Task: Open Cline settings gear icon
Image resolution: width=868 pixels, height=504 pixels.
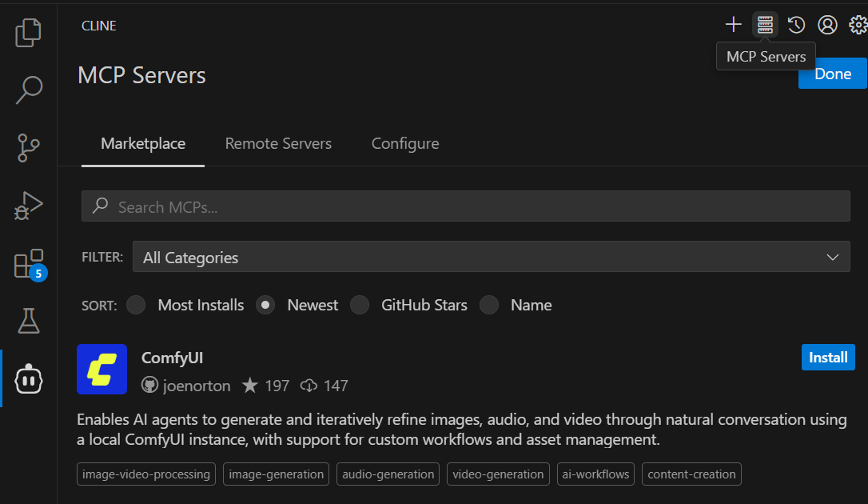Action: coord(858,24)
